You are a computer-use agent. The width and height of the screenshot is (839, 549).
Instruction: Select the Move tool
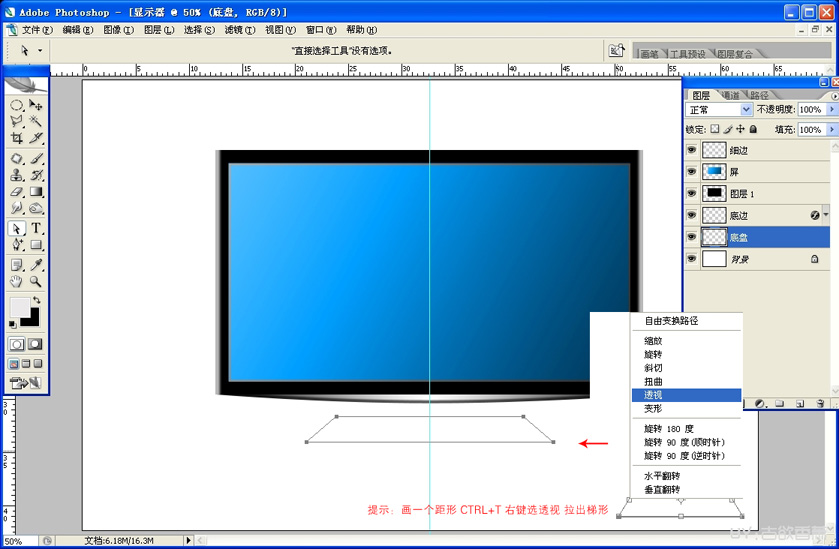(x=36, y=105)
